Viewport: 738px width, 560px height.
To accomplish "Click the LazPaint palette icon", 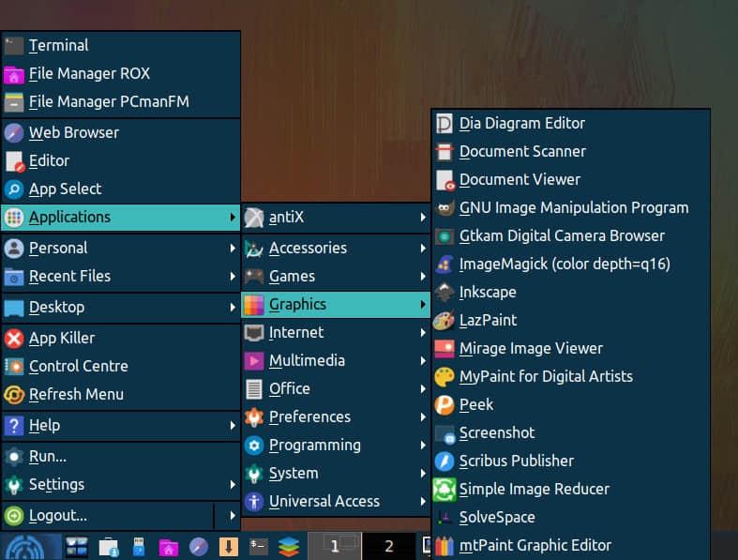I will click(444, 321).
